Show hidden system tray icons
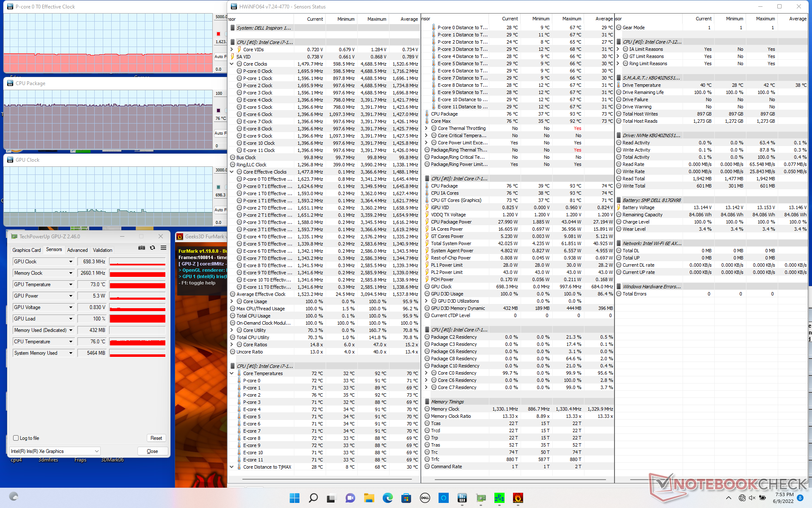Image resolution: width=812 pixels, height=508 pixels. 728,498
